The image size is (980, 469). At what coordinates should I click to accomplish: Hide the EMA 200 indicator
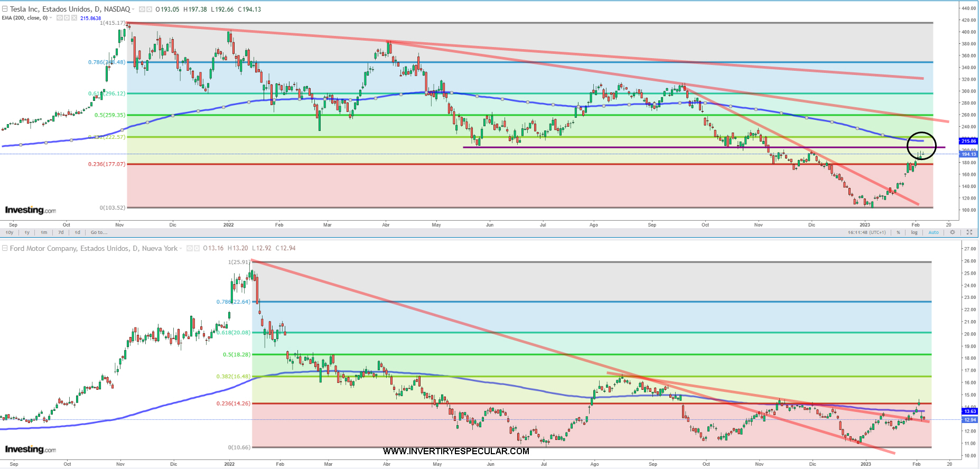pos(59,18)
